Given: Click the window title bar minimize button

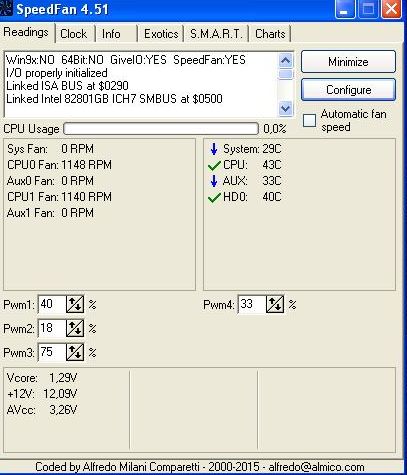Looking at the screenshot, I should tap(345, 9).
